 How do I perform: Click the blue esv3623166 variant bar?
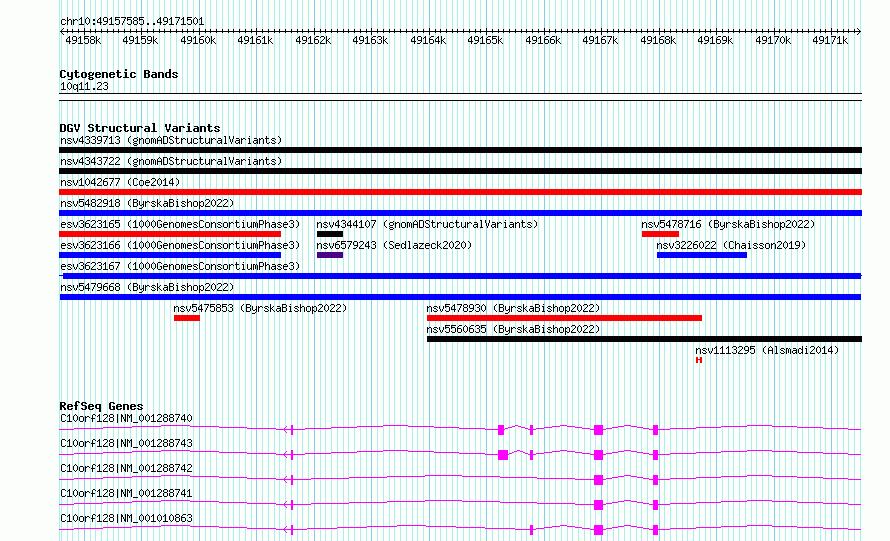tap(170, 255)
